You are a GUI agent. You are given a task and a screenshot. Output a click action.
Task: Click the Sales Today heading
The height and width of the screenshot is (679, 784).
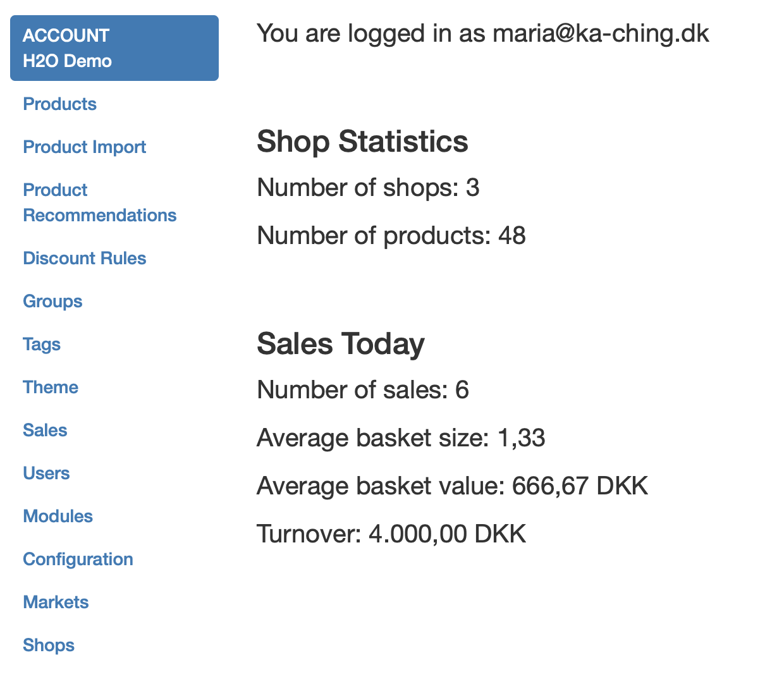coord(340,343)
